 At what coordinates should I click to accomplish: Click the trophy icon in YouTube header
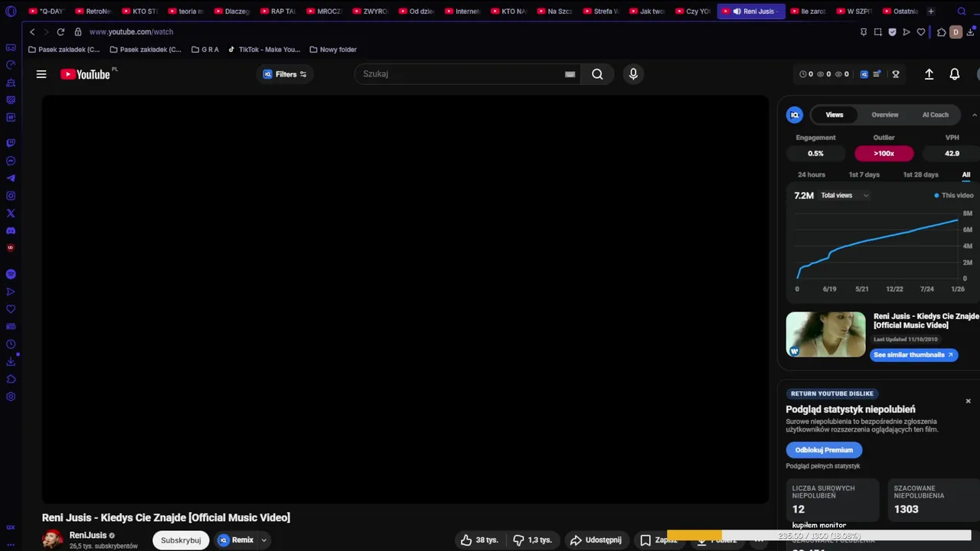[896, 74]
